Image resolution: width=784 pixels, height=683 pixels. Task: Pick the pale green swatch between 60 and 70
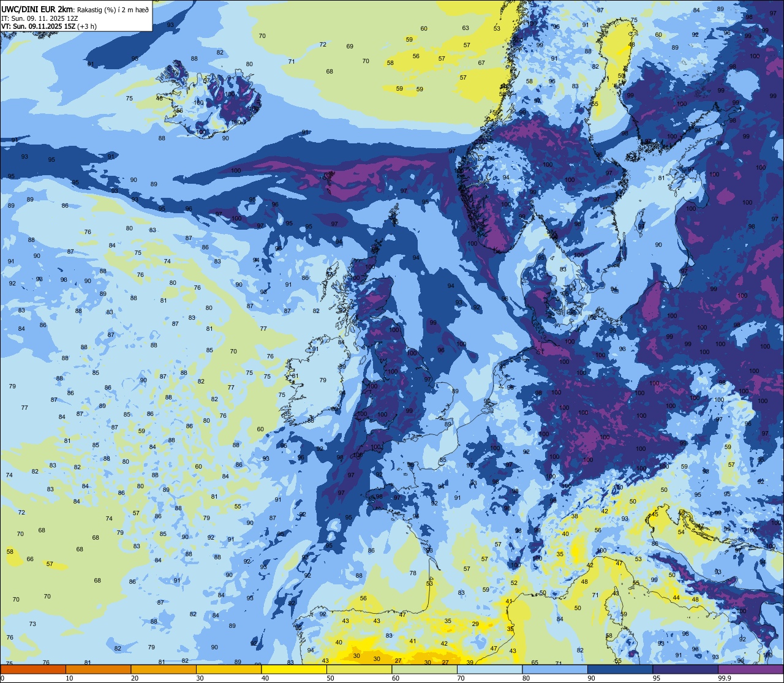point(424,669)
